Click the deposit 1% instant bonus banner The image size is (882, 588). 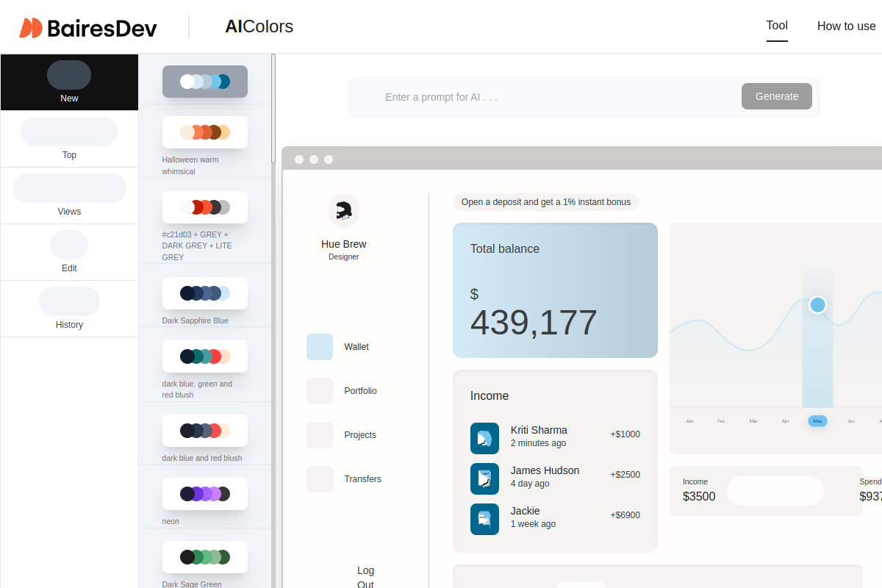[546, 202]
